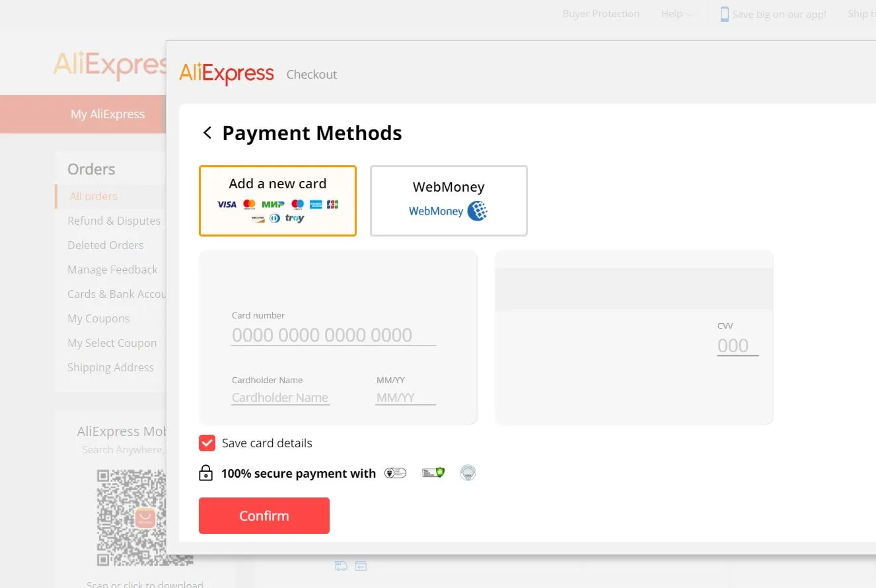
Task: Click the padlock secure payment icon
Action: click(206, 473)
